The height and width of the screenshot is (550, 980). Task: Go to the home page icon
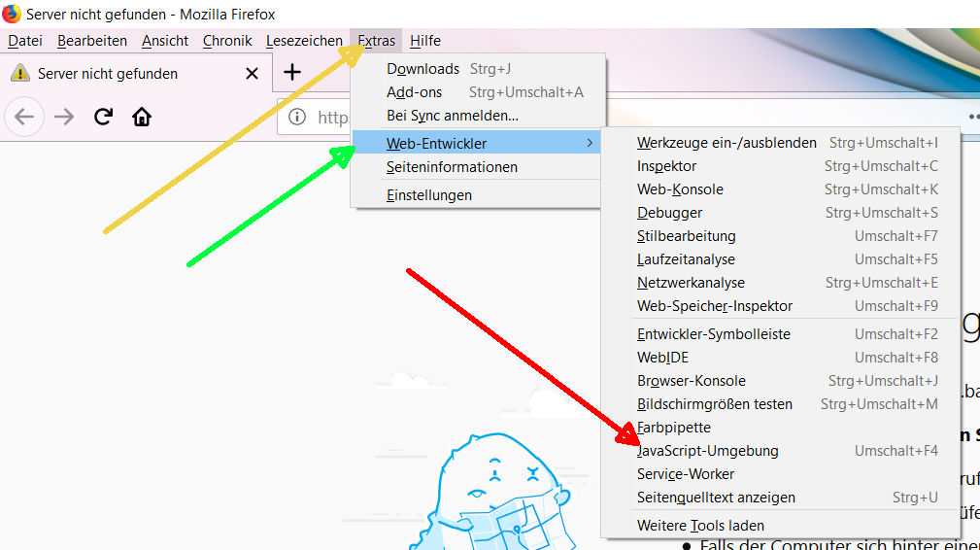pos(142,117)
